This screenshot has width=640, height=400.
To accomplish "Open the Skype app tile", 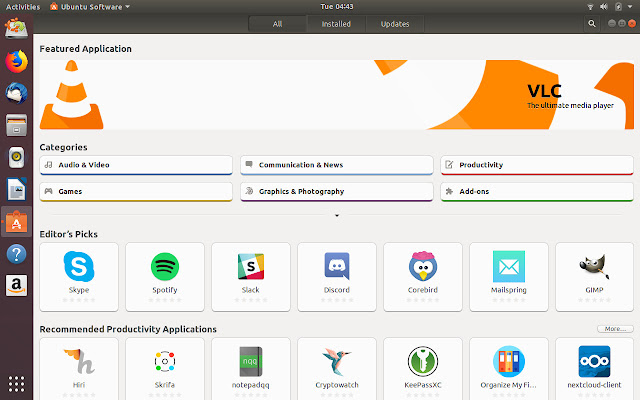I will click(x=79, y=277).
